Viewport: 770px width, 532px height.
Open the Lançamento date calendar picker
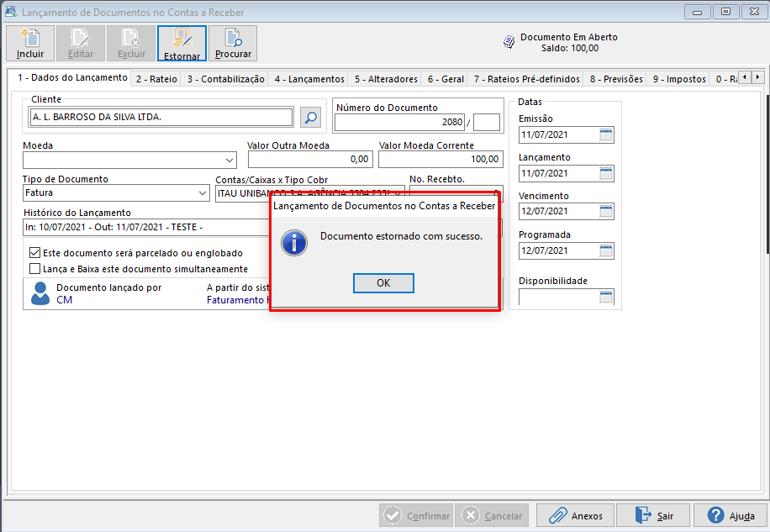coord(606,173)
